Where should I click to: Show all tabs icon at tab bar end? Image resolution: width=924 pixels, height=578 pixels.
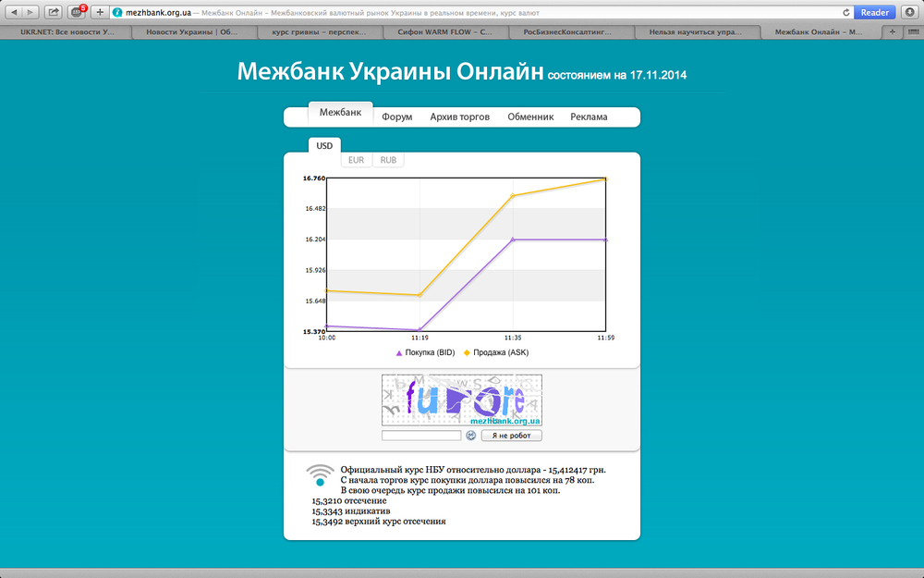(914, 31)
